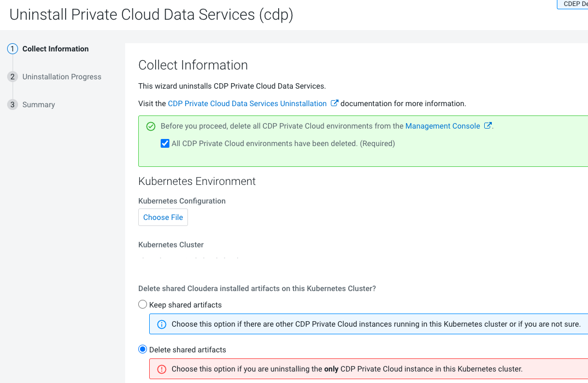Go to Summary step in sidebar
Screen dimensions: 588x383
point(38,105)
